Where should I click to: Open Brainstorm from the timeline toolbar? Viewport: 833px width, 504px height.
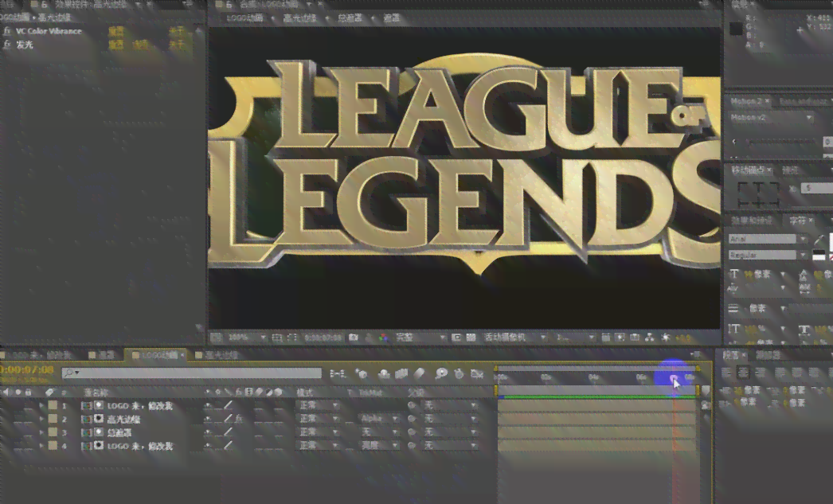pyautogui.click(x=441, y=374)
